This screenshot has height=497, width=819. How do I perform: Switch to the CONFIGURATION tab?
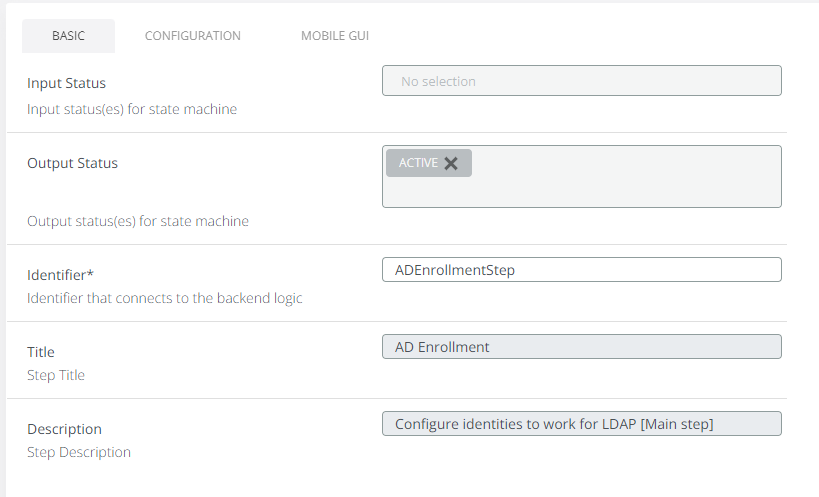pos(192,36)
